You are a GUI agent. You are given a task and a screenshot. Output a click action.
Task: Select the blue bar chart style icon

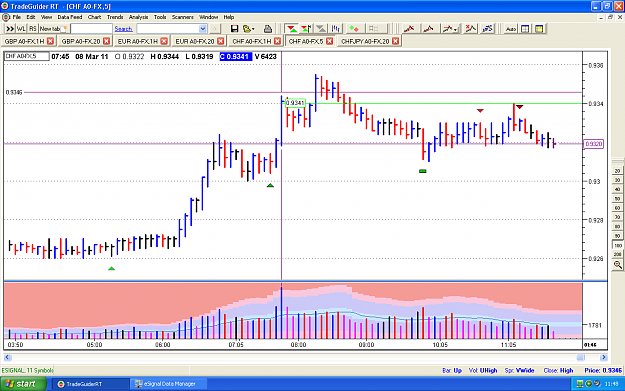pos(336,29)
